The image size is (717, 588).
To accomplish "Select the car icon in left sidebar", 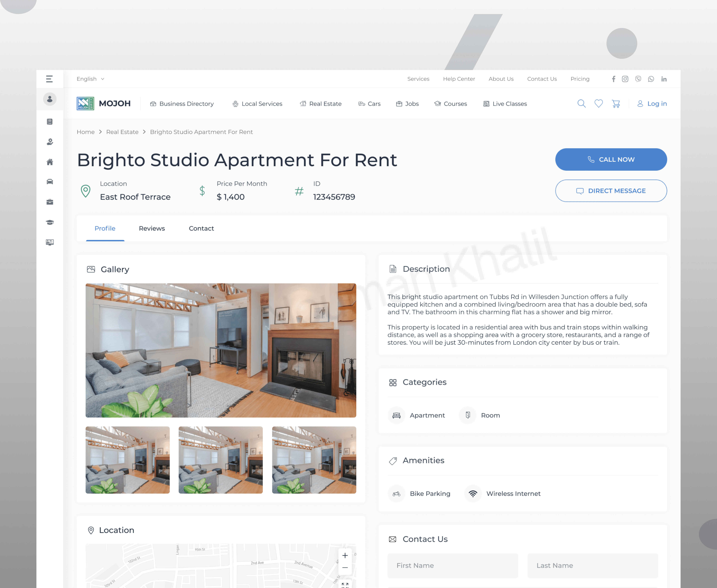I will (x=50, y=182).
